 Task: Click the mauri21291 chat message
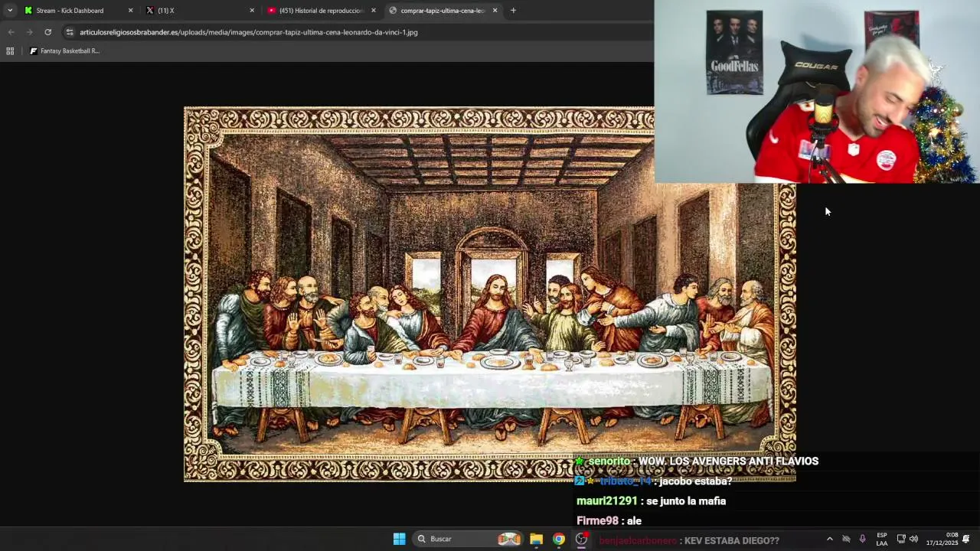coord(651,501)
